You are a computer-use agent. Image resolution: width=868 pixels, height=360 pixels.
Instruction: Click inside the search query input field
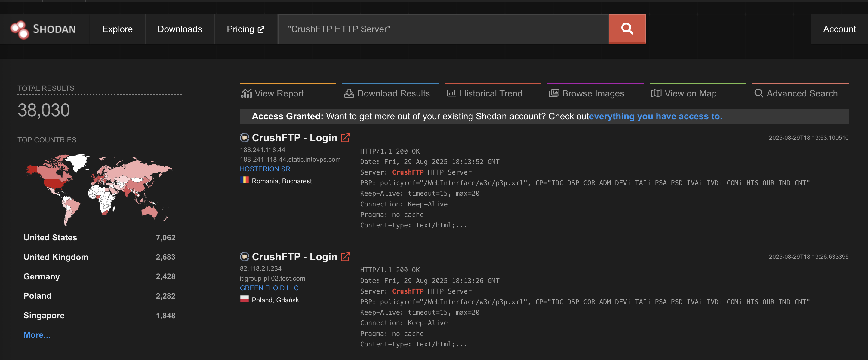pos(438,29)
